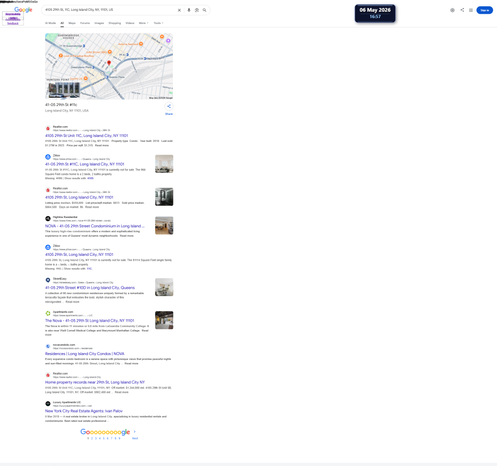Click the date and time overlay widget
The image size is (500, 466).
tap(375, 13)
